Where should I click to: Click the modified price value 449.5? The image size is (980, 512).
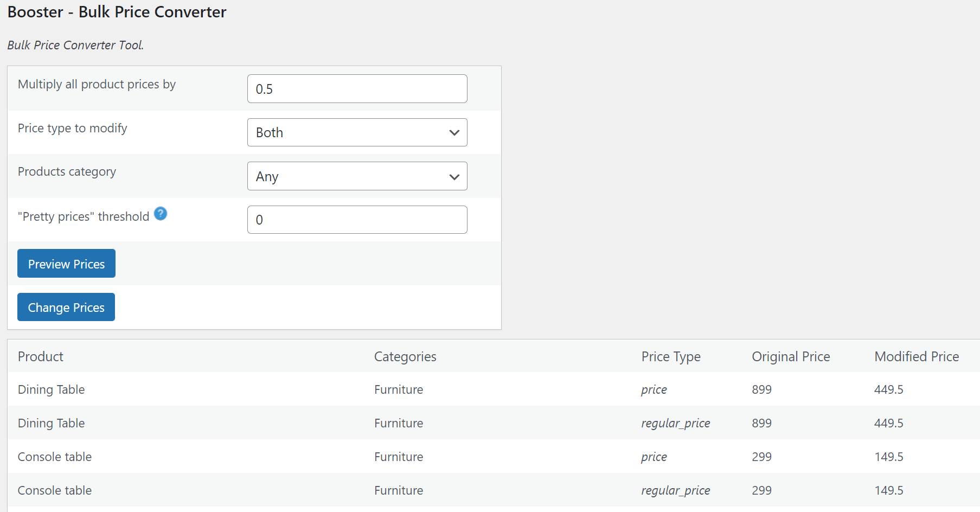tap(888, 389)
